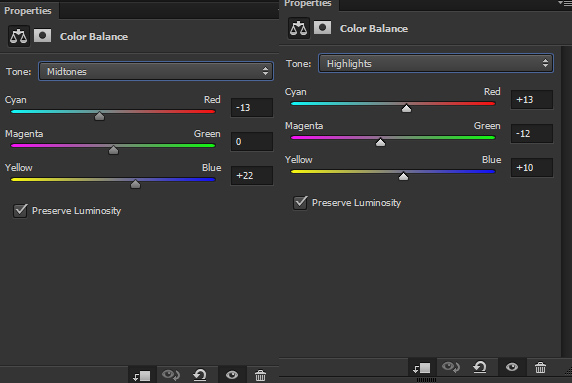Delete adjustment layer trash icon in Highlights panel
The height and width of the screenshot is (383, 572).
[540, 367]
